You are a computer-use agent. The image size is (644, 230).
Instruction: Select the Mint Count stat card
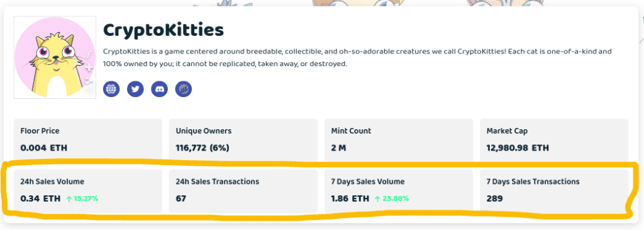tap(399, 141)
